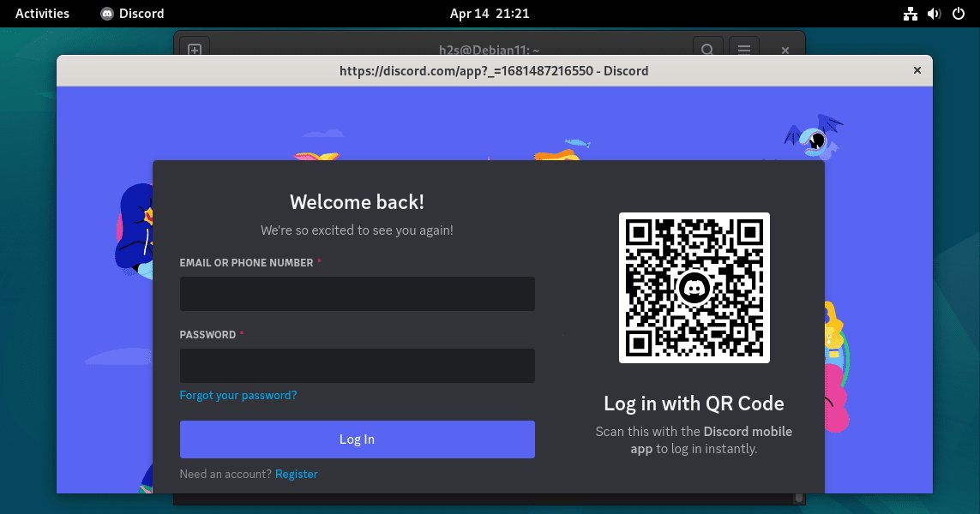Click the "Need an account?" text
Screen dimensions: 980x514
point(225,474)
